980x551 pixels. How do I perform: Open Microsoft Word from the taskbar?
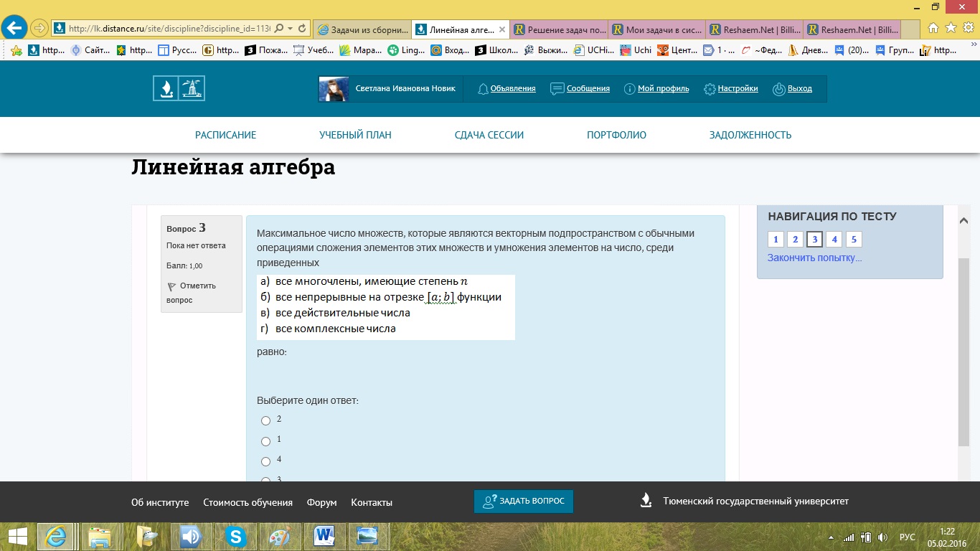coord(324,536)
